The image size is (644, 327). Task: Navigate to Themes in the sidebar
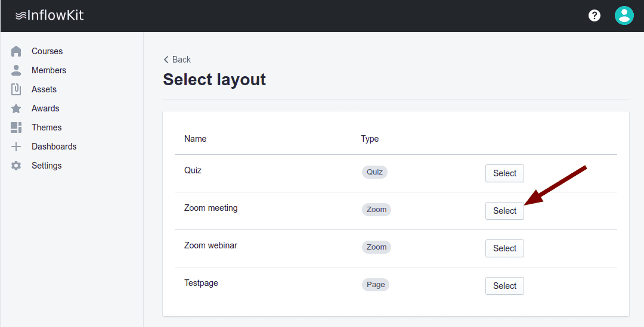tap(47, 127)
